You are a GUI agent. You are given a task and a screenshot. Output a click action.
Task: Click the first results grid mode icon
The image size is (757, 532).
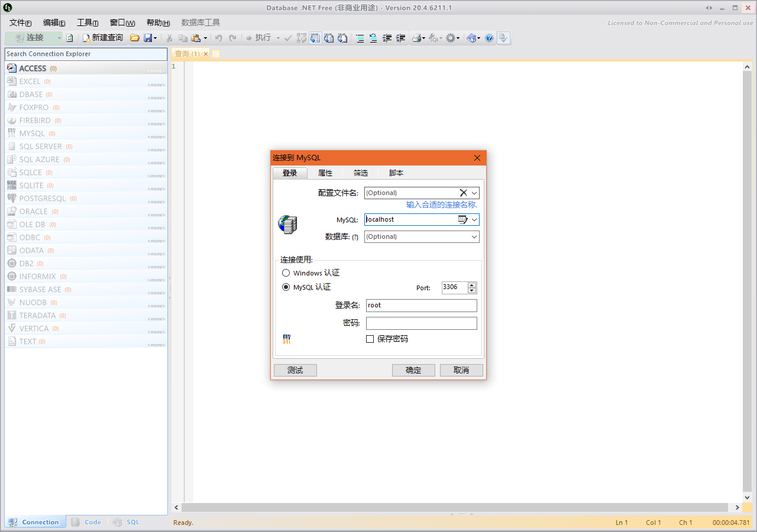coord(302,38)
